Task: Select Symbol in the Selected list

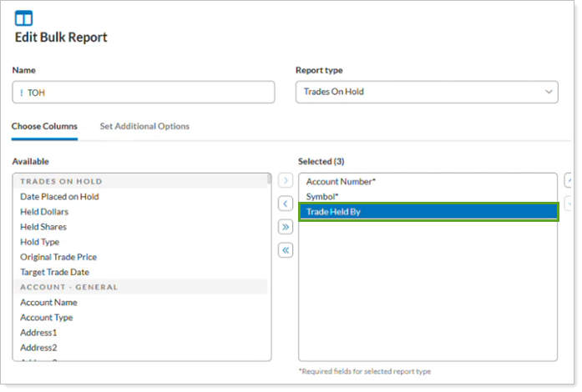Action: tap(322, 196)
